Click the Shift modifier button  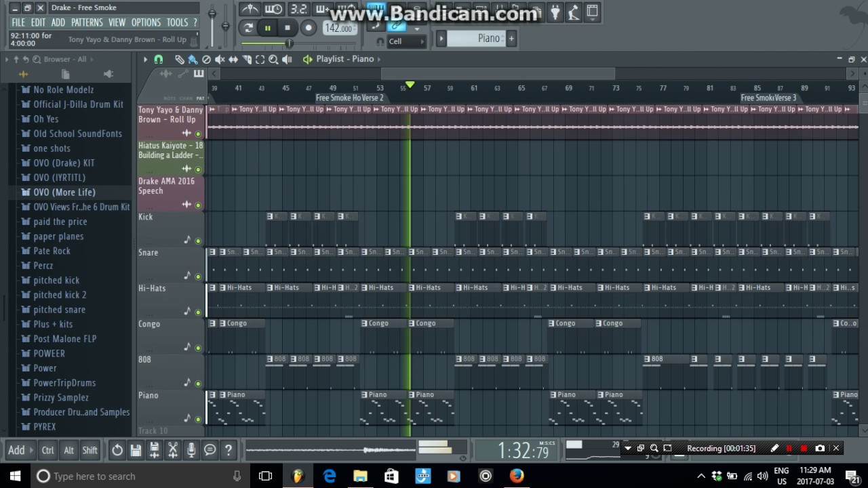(90, 450)
